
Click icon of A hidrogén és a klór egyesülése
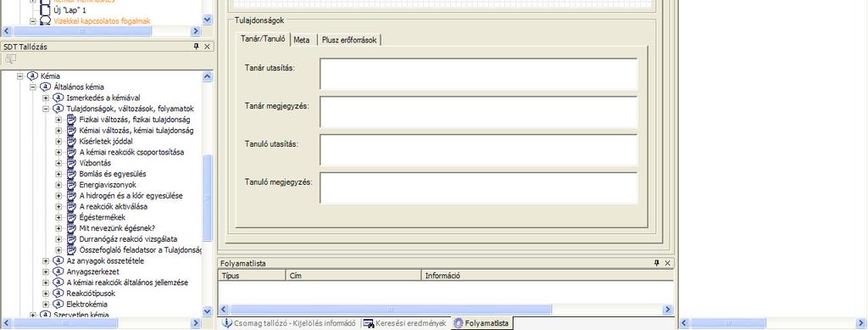coord(71,195)
